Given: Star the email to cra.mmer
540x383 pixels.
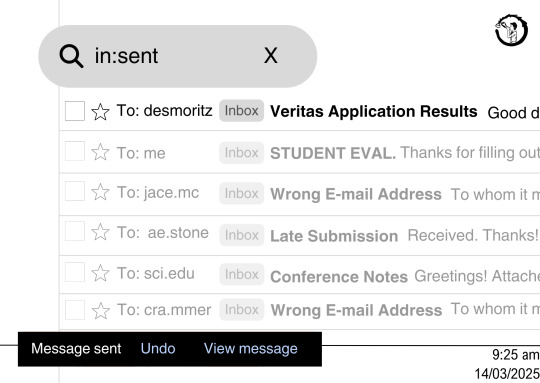Looking at the screenshot, I should pos(101,311).
